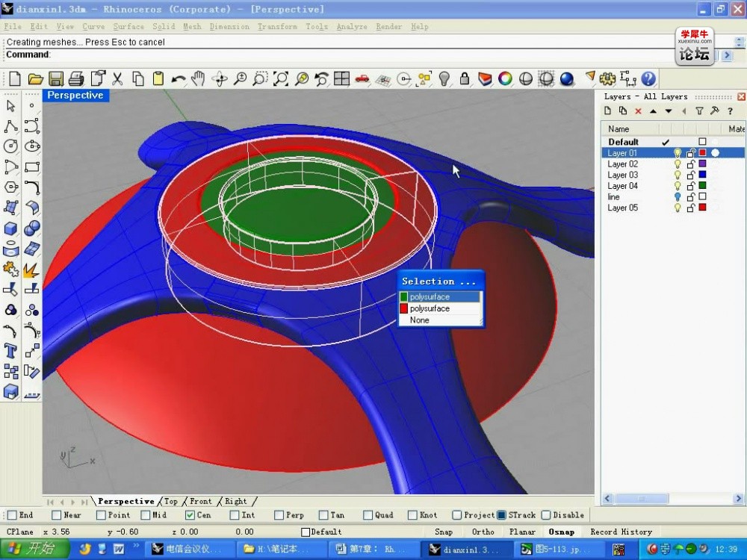Click Record History in the status bar
Viewport: 747px width, 560px height.
[622, 532]
